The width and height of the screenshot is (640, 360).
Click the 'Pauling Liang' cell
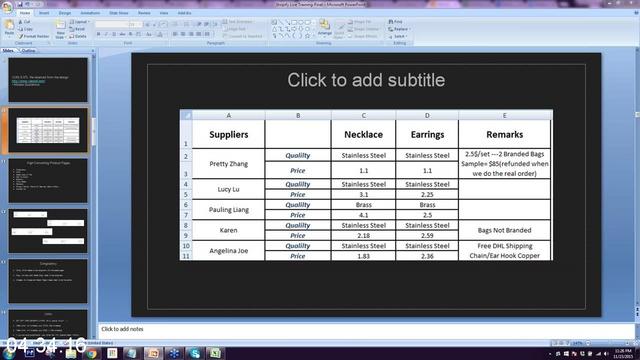(229, 210)
